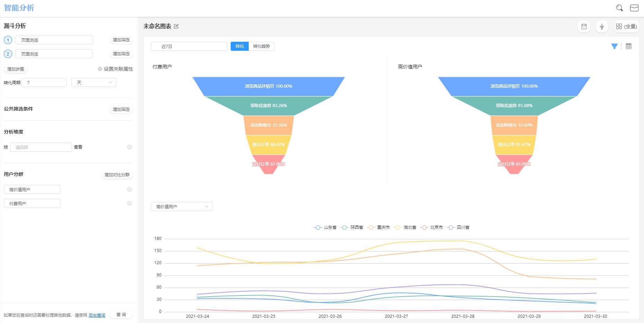Click 高价值用户 funnel 浏览商品详情页 segment
Image resolution: width=644 pixels, height=323 pixels.
pyautogui.click(x=514, y=86)
